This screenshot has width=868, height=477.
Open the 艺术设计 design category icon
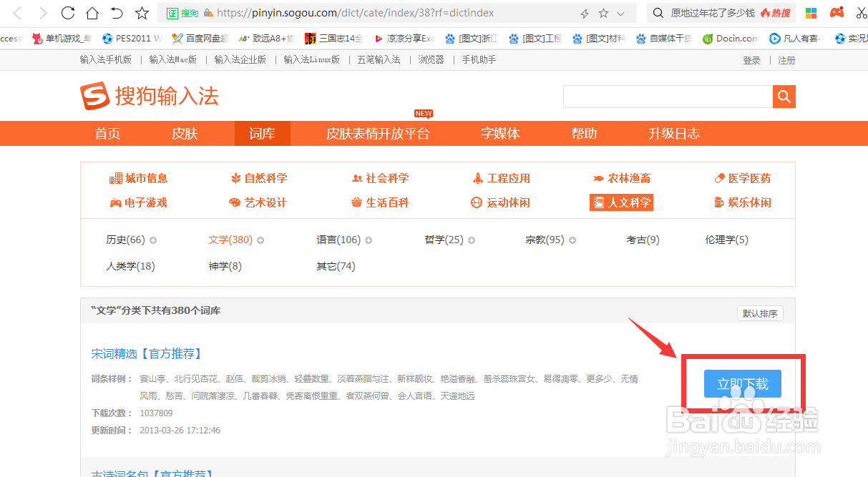click(x=236, y=202)
